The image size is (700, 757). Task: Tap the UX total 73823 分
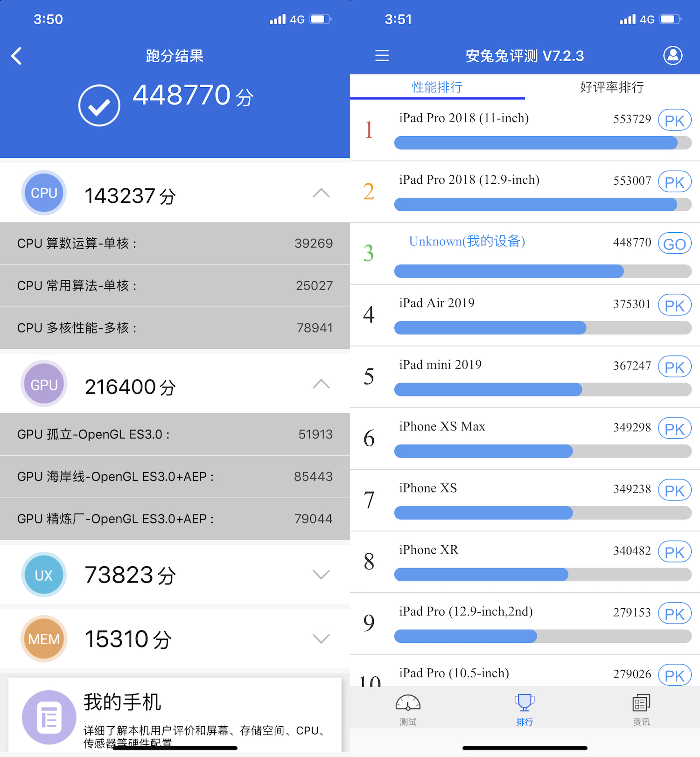point(130,575)
